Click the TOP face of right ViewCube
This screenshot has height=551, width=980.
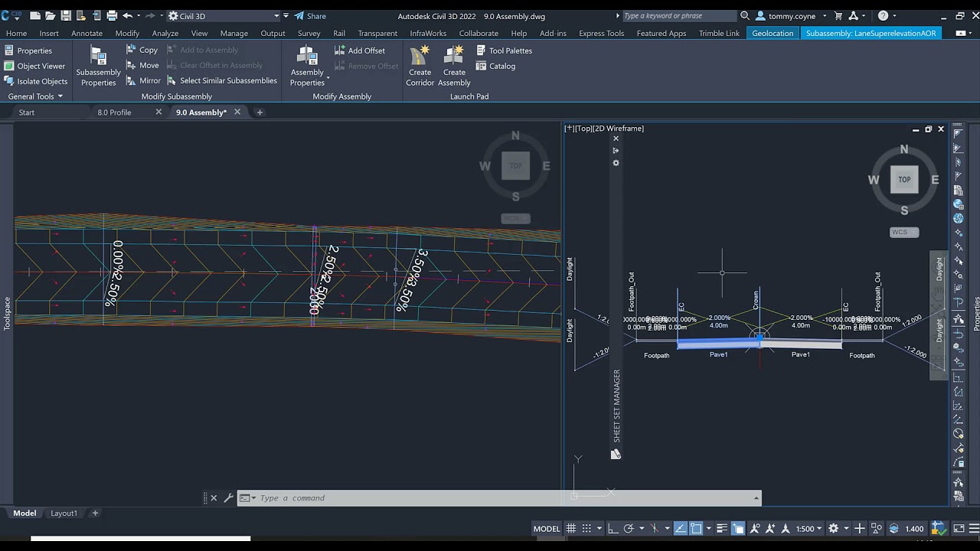click(904, 179)
